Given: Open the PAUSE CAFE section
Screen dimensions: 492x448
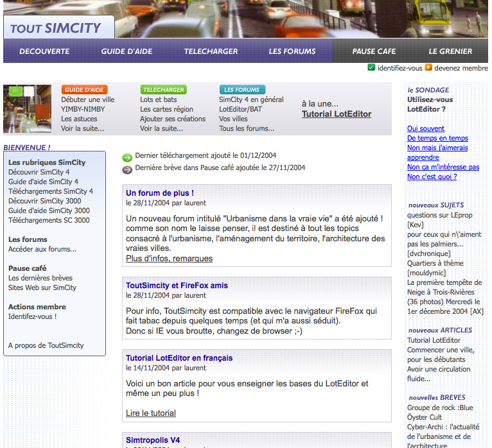Looking at the screenshot, I should pos(374,51).
